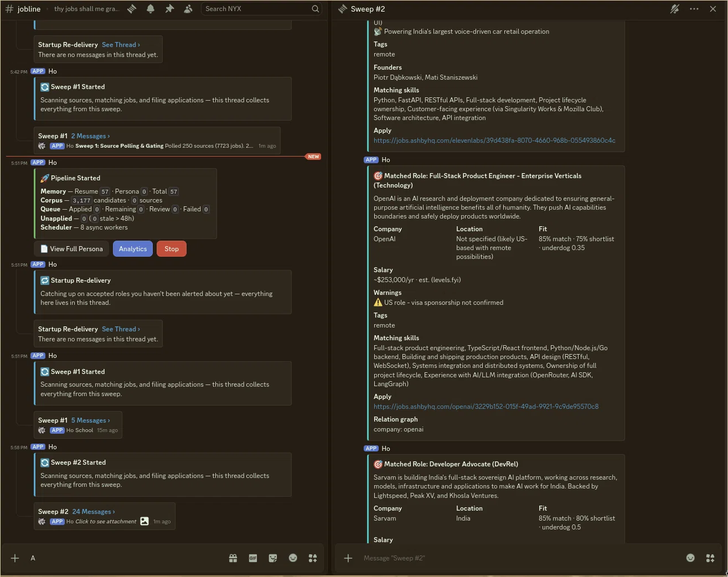Image resolution: width=728 pixels, height=577 pixels.
Task: Toggle notifications for the Sweep #2 thread
Action: (674, 9)
